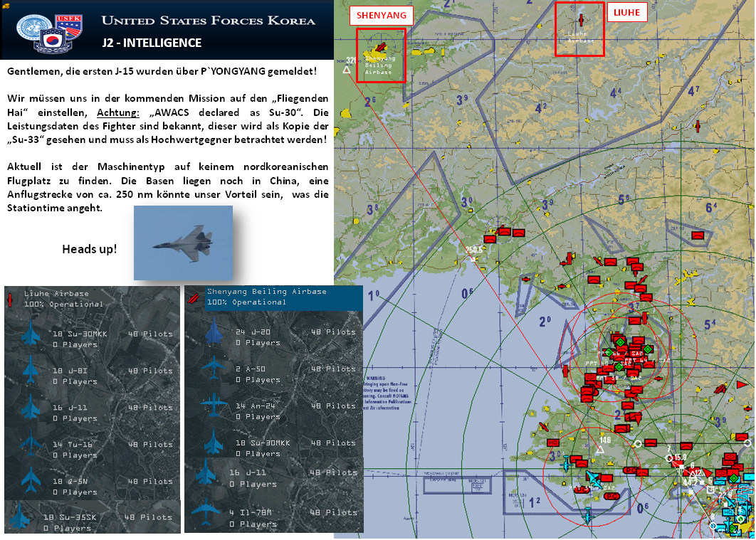Click the Shenyang Beiling Airbase symbol on the map

[x=381, y=47]
